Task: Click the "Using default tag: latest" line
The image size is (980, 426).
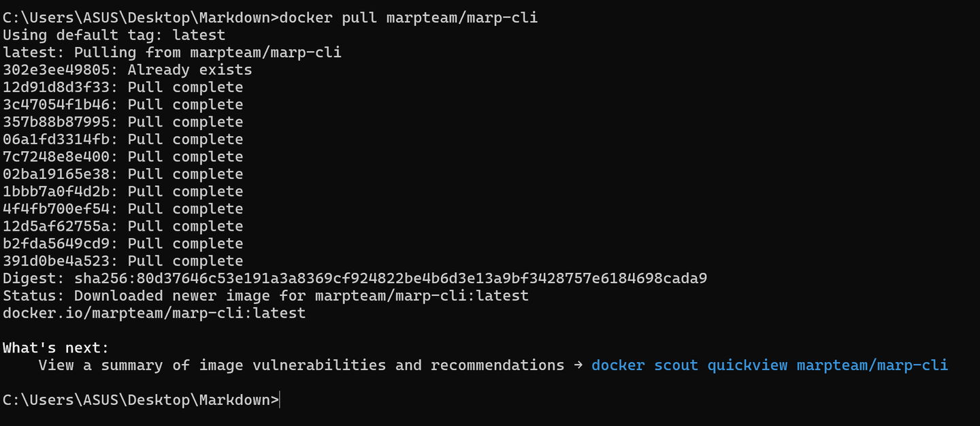Action: [x=114, y=35]
